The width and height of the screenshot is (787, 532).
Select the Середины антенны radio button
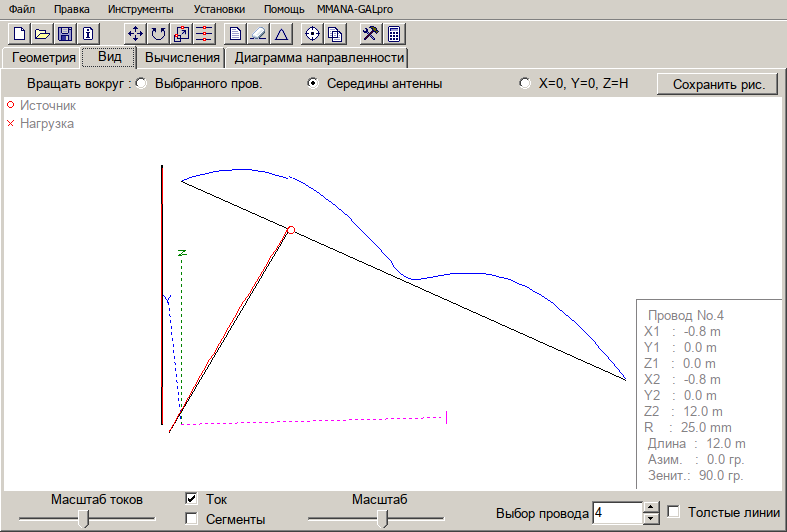[x=313, y=83]
